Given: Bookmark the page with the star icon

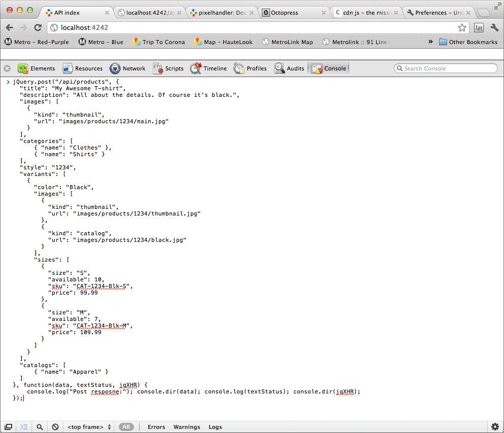Looking at the screenshot, I should pyautogui.click(x=462, y=28).
